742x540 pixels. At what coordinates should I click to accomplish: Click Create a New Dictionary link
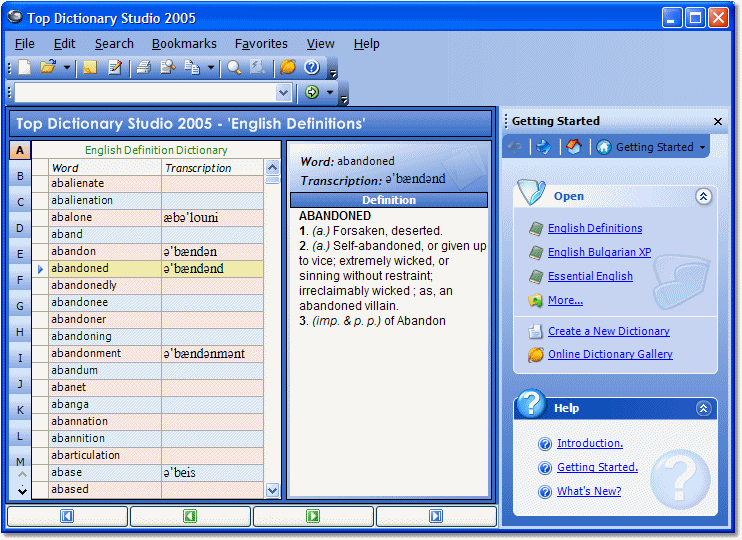[609, 331]
